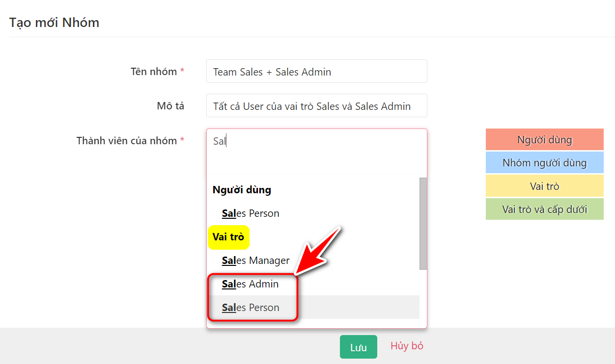Click the dropdown list's vertical scrollbar
615x364 pixels.
[x=423, y=223]
